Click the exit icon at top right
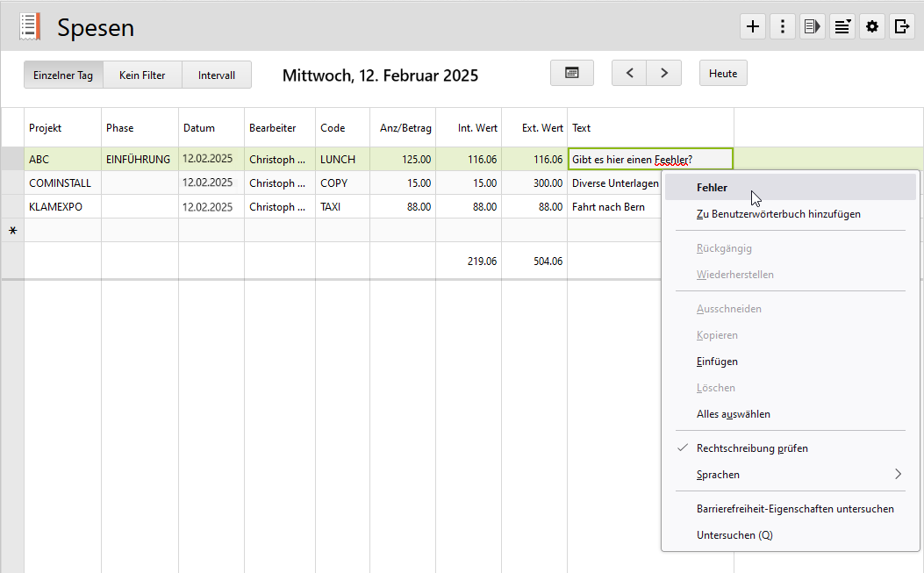 tap(902, 26)
